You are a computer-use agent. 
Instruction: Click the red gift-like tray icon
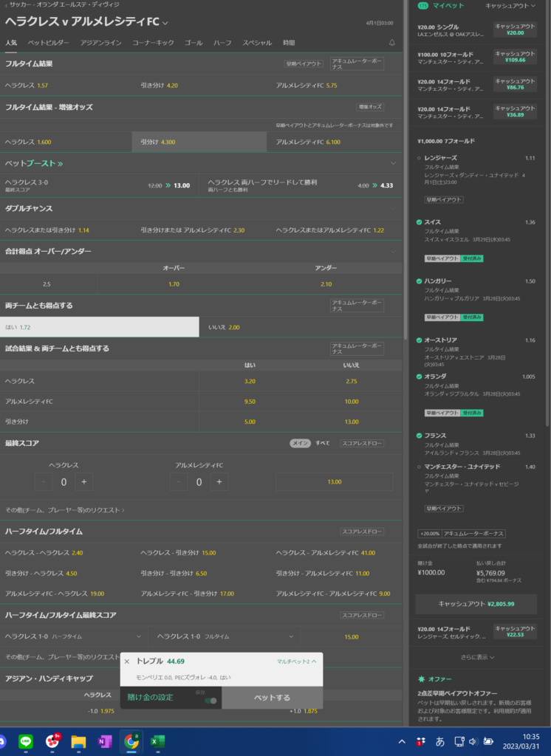pos(421,741)
